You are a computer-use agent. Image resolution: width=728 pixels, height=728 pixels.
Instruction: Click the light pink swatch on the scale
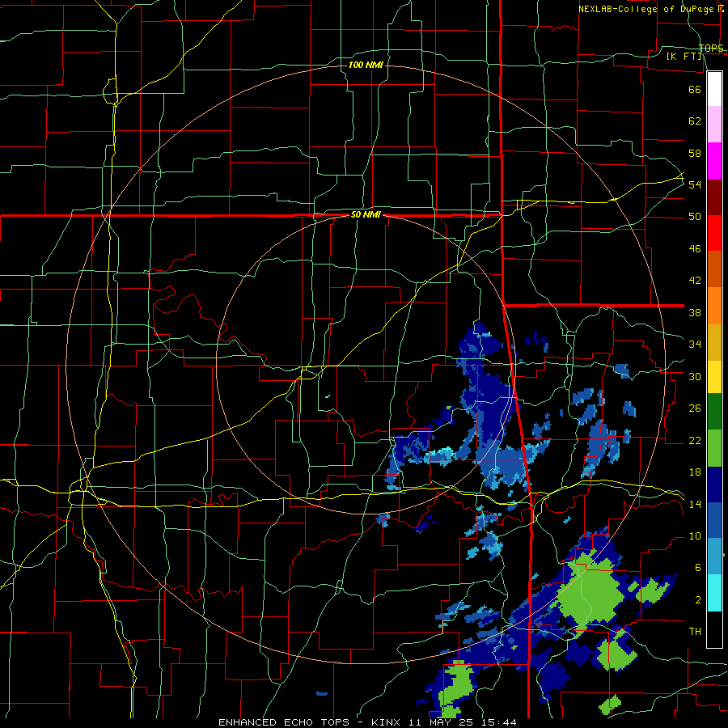[x=714, y=125]
